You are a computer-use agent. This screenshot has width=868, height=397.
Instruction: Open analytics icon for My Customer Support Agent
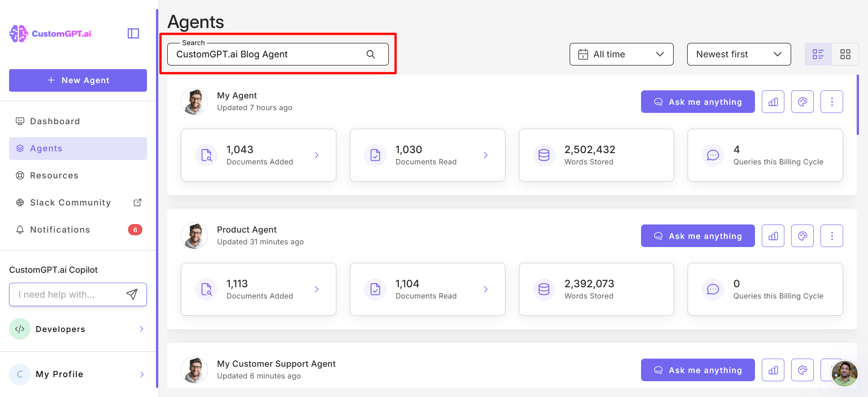click(773, 370)
